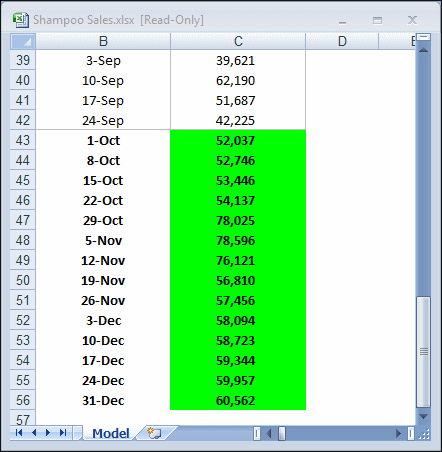
Task: Select the Model sheet tab
Action: (x=111, y=433)
